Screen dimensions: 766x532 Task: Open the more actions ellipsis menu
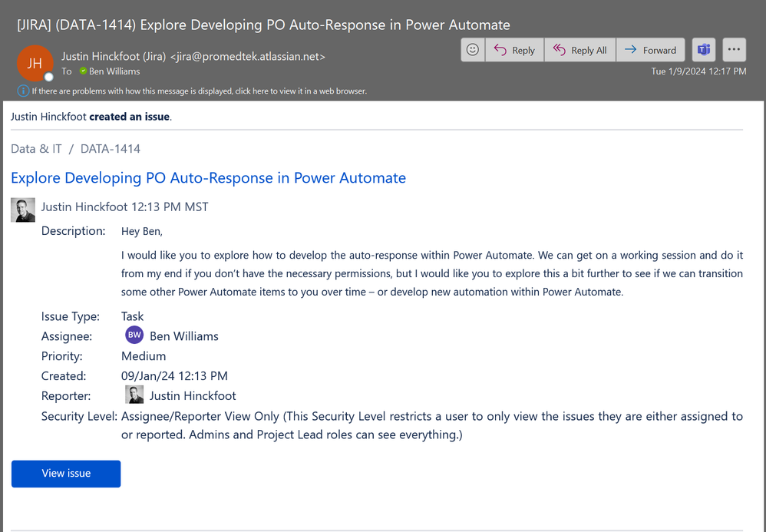[734, 50]
